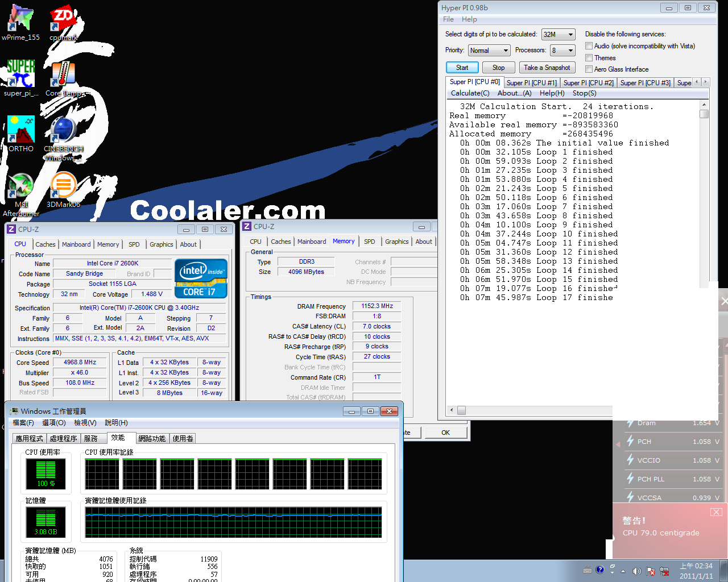Open 檔案(F) menu in Task Manager
Screen dimensions: 728x582
point(23,423)
